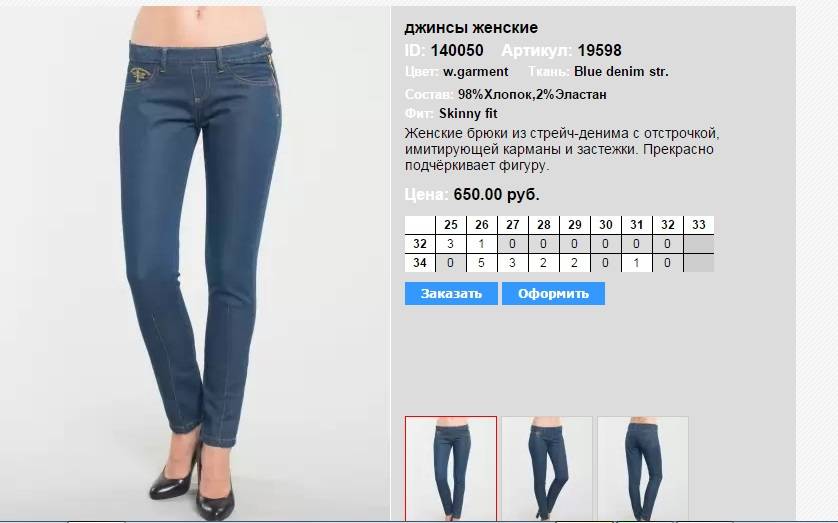
Task: Click column header 33 in size table
Action: [699, 225]
